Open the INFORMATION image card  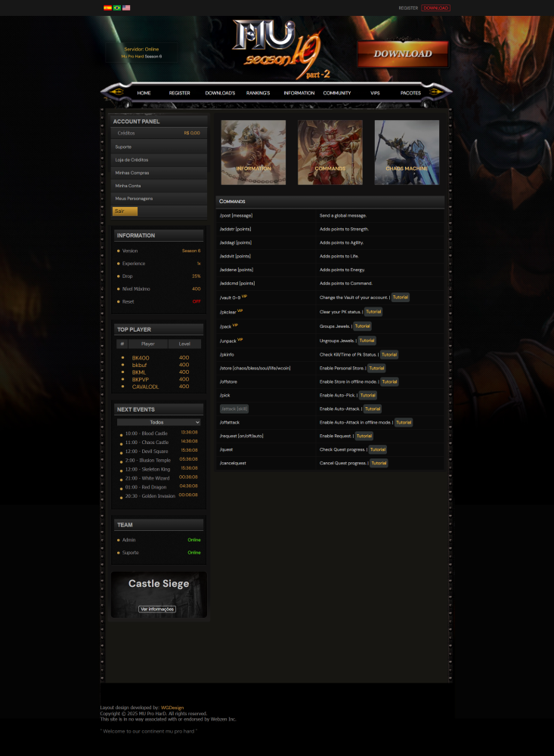coord(253,153)
